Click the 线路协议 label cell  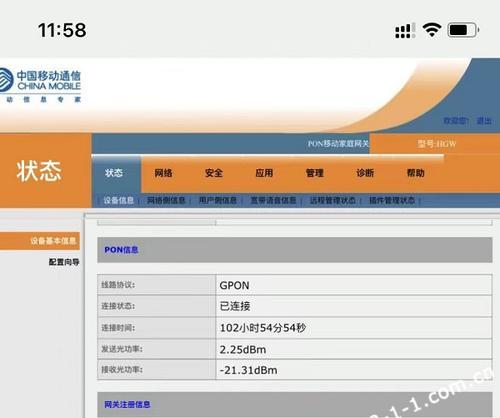point(157,285)
